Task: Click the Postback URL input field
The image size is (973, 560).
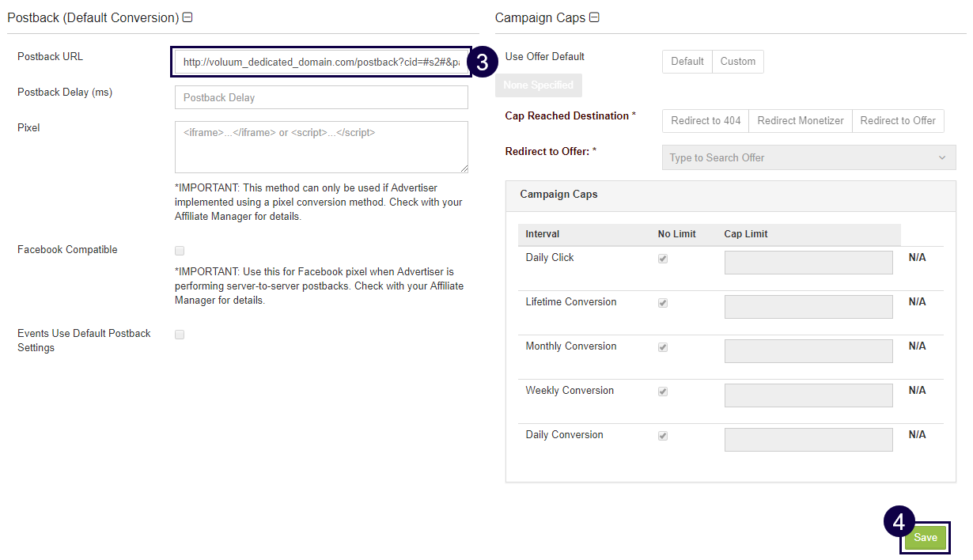Action: (320, 62)
